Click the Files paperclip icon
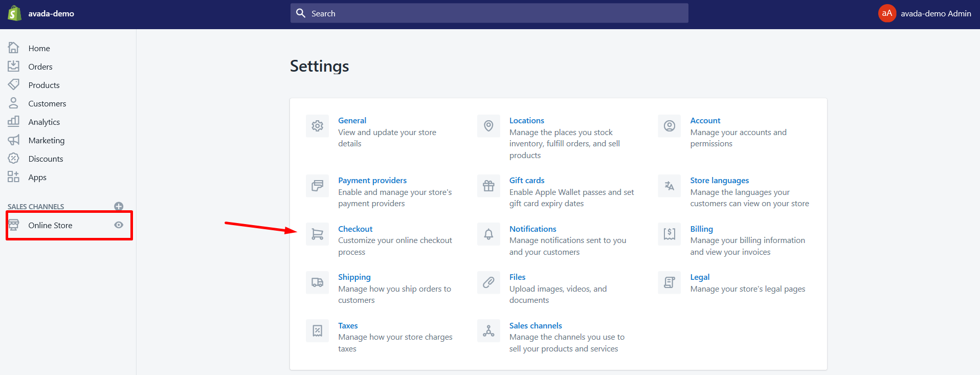 [x=488, y=282]
